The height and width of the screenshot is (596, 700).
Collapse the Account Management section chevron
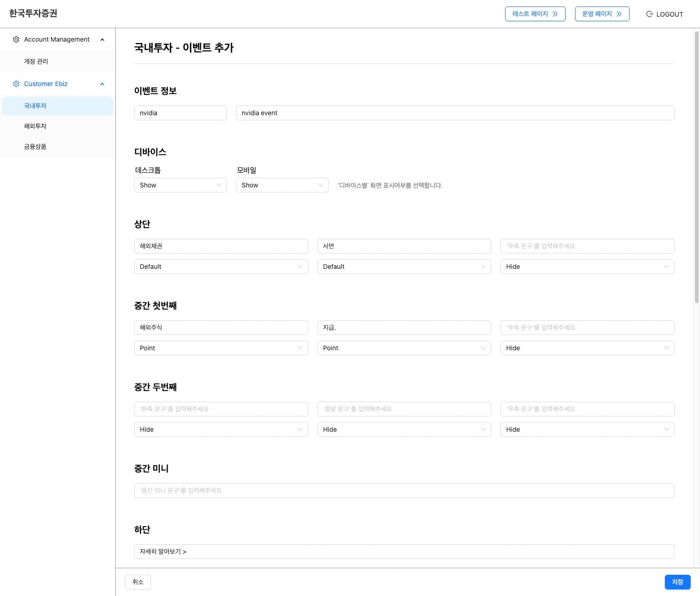coord(102,39)
